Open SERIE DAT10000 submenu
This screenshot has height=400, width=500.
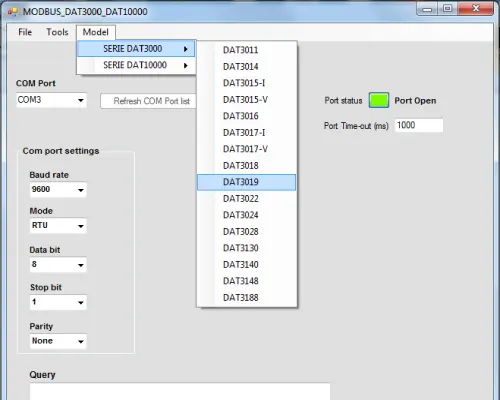(136, 65)
